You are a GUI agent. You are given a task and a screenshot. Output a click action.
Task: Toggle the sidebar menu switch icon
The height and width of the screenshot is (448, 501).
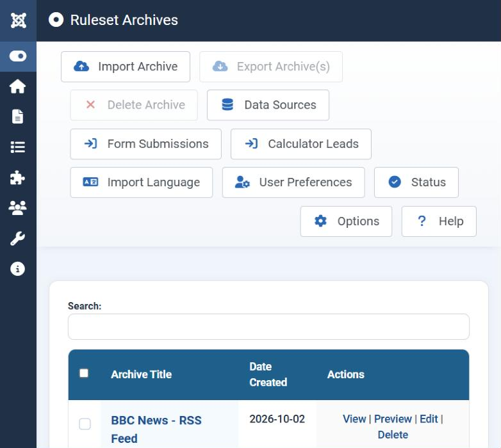click(18, 56)
